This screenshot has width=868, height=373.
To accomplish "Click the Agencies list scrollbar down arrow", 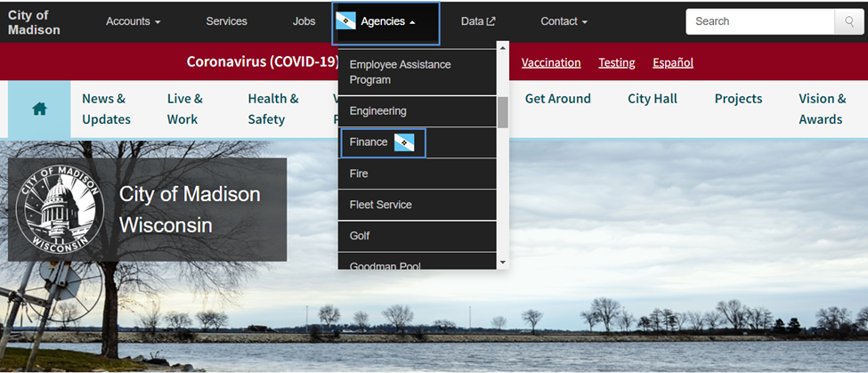I will coord(503,263).
